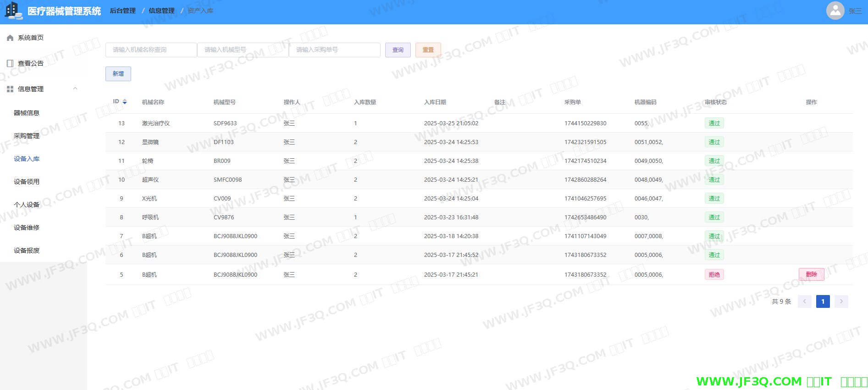Click 新增 to add a record

click(118, 74)
